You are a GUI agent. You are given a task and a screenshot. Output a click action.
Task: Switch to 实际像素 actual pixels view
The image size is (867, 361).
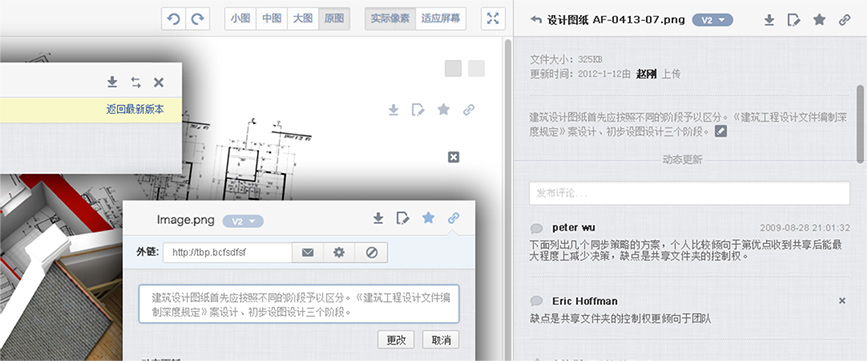(390, 18)
